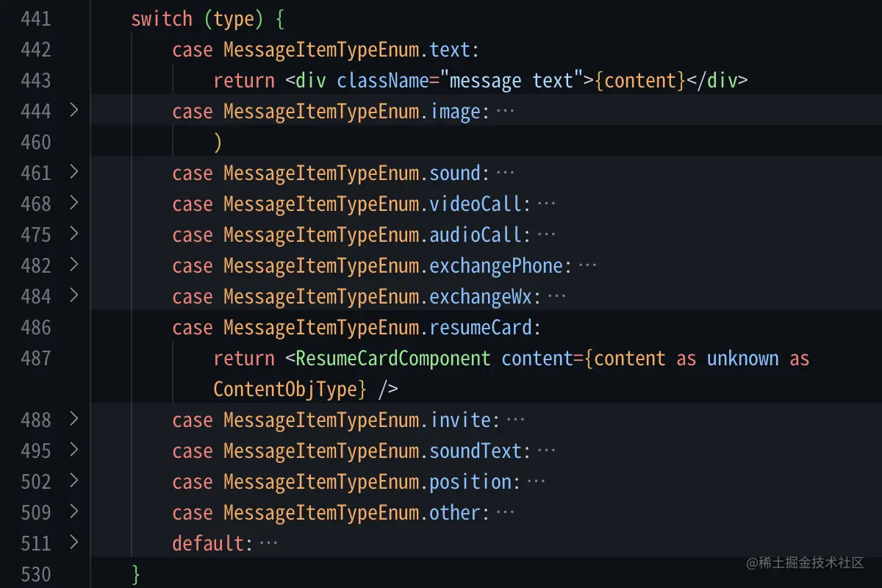Unfold the invite case at line 488
The image size is (882, 588).
pos(73,420)
